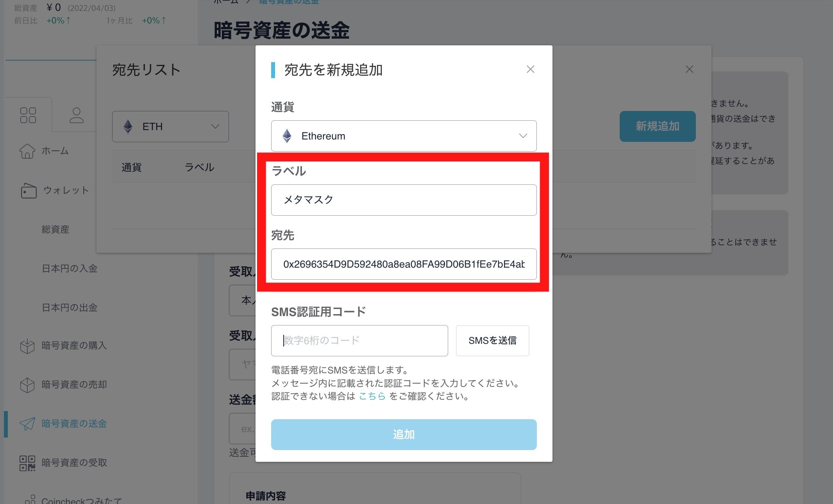The width and height of the screenshot is (833, 504).
Task: Click the SMSを送信 button to send SMS
Action: (494, 340)
